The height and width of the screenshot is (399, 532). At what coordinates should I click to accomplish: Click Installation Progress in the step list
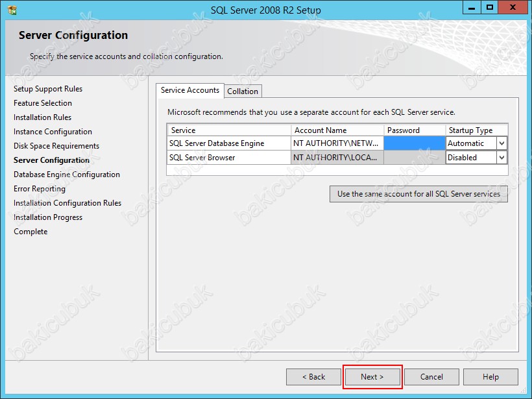pyautogui.click(x=48, y=217)
